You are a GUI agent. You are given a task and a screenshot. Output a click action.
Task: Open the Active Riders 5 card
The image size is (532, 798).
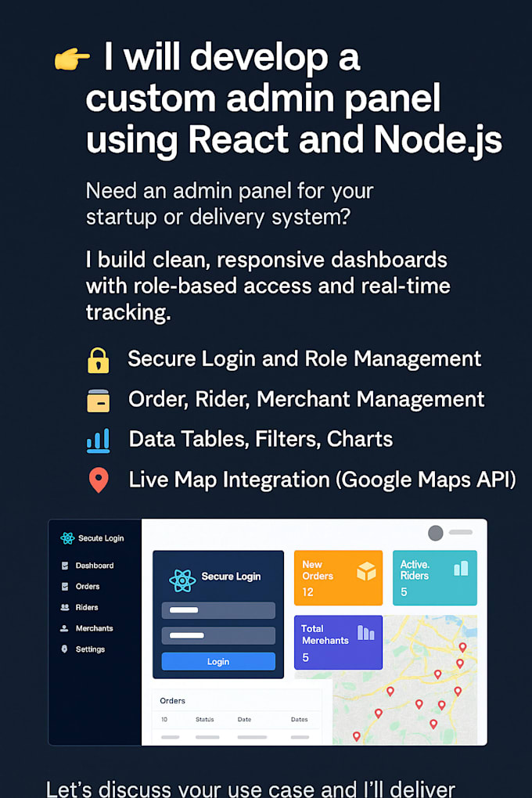pyautogui.click(x=435, y=577)
